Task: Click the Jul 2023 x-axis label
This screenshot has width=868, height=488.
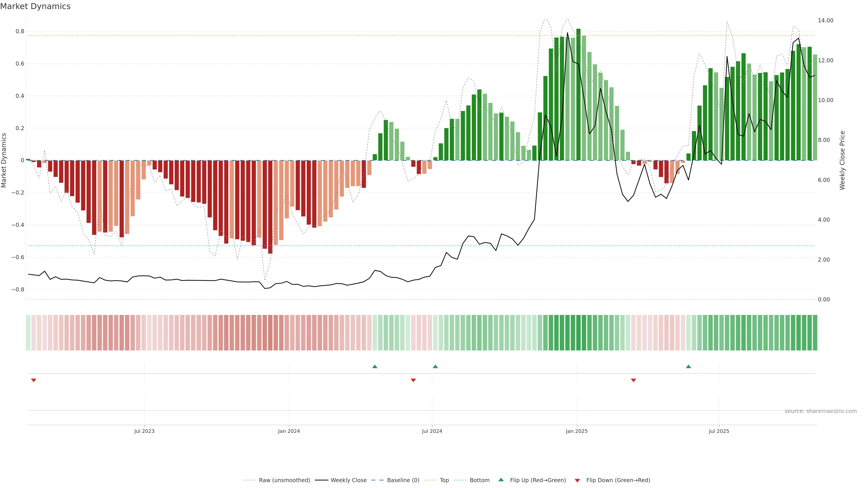Action: [144, 431]
